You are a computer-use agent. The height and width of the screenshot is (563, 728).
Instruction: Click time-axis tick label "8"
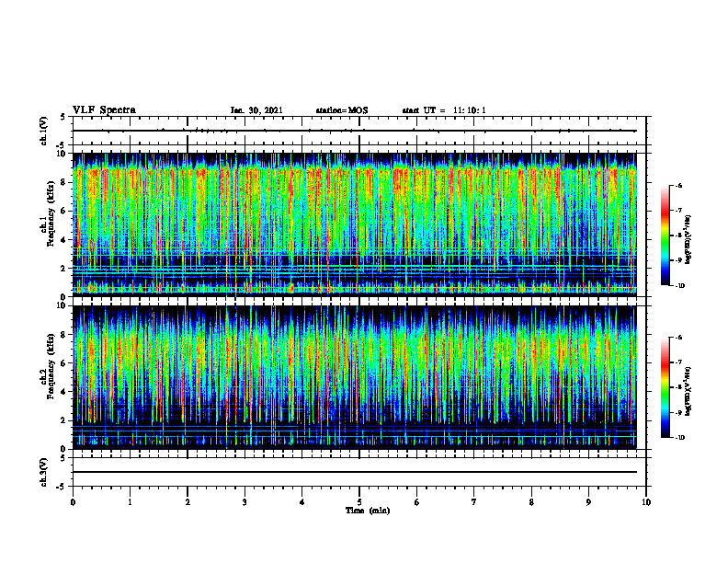click(531, 502)
